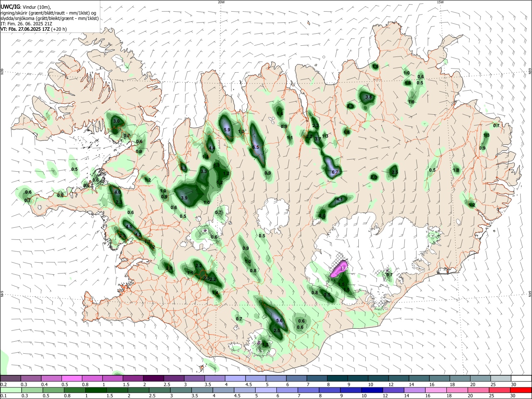The width and height of the screenshot is (532, 399).
Task: Select the 3.8 precipitation value in the northeast
Action: [x=368, y=97]
